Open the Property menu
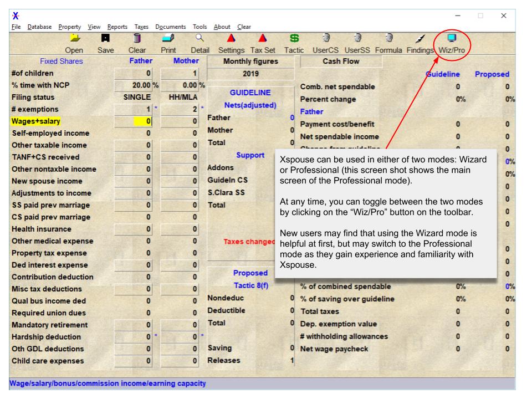 [70, 27]
